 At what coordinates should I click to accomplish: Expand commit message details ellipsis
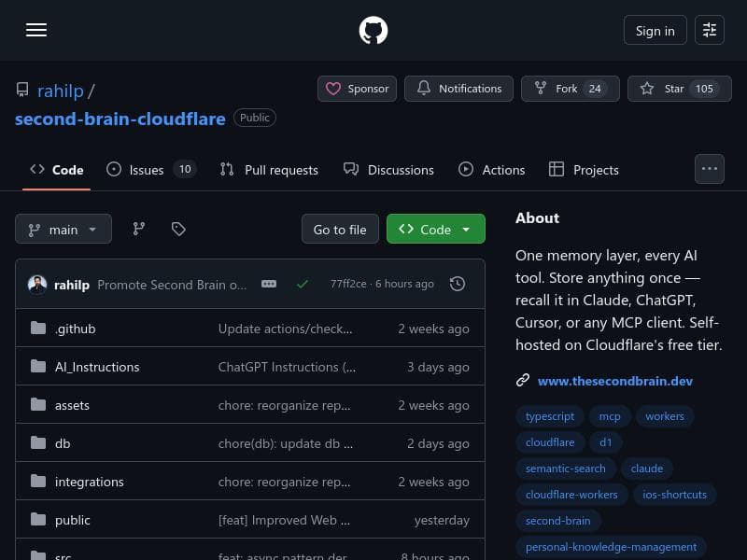click(269, 284)
